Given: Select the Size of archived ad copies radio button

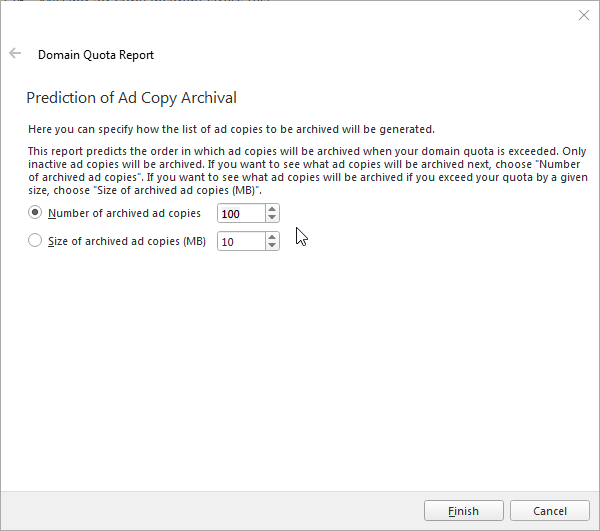Looking at the screenshot, I should 36,241.
